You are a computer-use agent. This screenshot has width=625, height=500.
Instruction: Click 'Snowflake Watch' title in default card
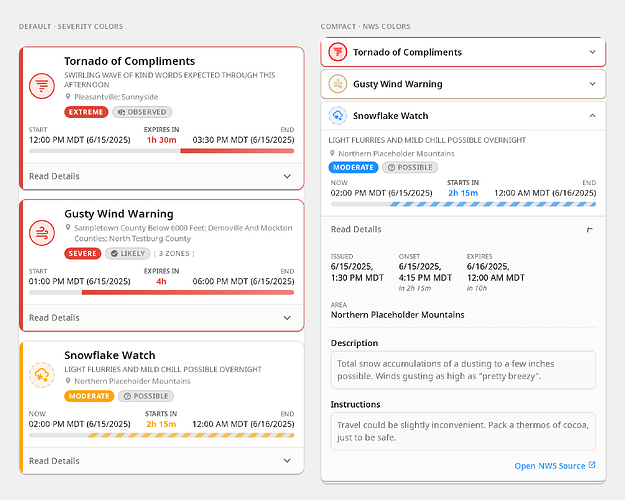point(110,355)
